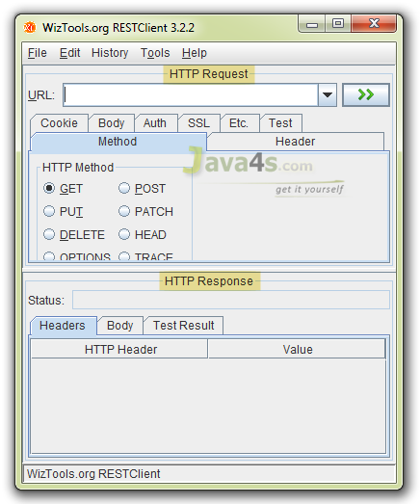Expand the URL history dropdown arrow
The height and width of the screenshot is (504, 420).
[328, 95]
